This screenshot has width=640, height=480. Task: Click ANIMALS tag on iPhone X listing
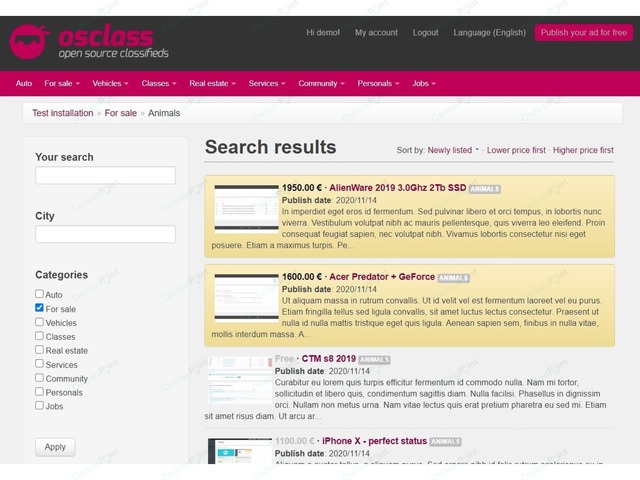[445, 442]
